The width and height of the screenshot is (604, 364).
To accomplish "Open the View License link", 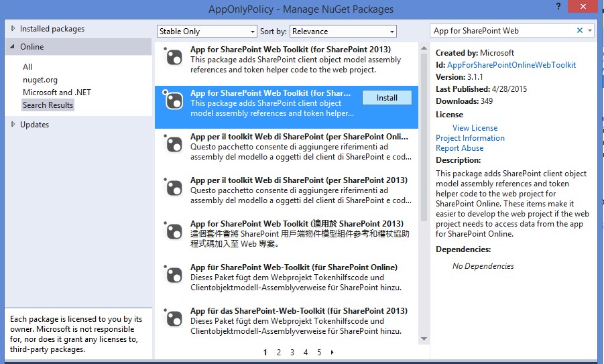I will point(475,128).
